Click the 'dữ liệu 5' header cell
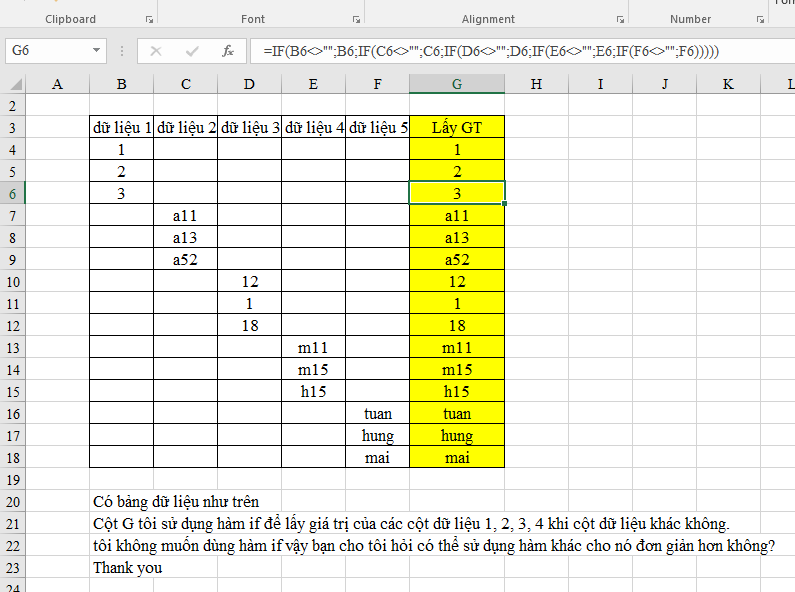The width and height of the screenshot is (795, 592). (x=377, y=127)
